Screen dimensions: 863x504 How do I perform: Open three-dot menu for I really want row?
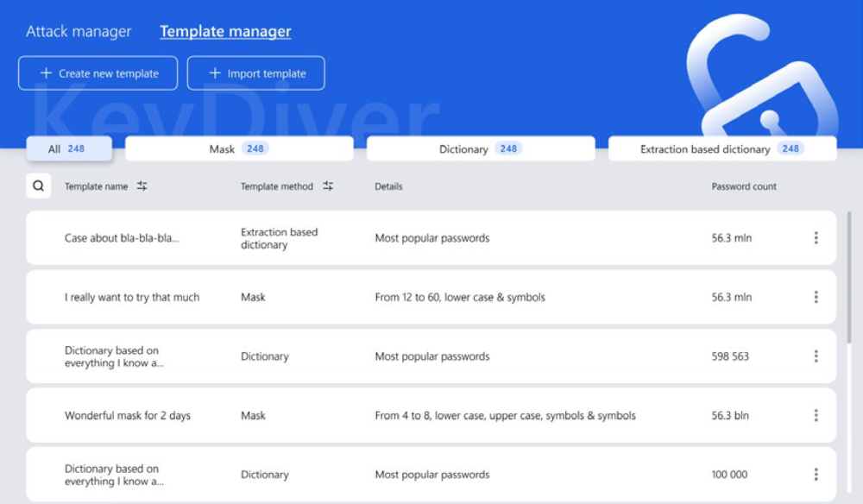tap(816, 297)
